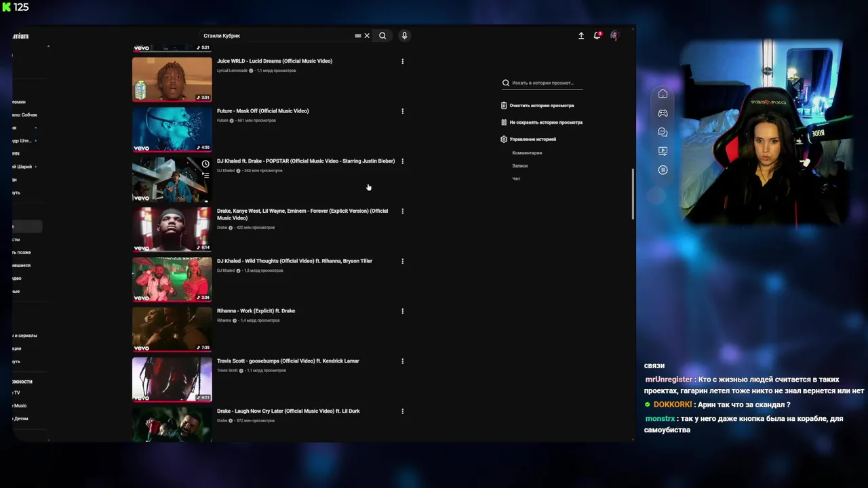Open three-dot menu for Wild Thoughts video
The height and width of the screenshot is (488, 868).
(403, 261)
